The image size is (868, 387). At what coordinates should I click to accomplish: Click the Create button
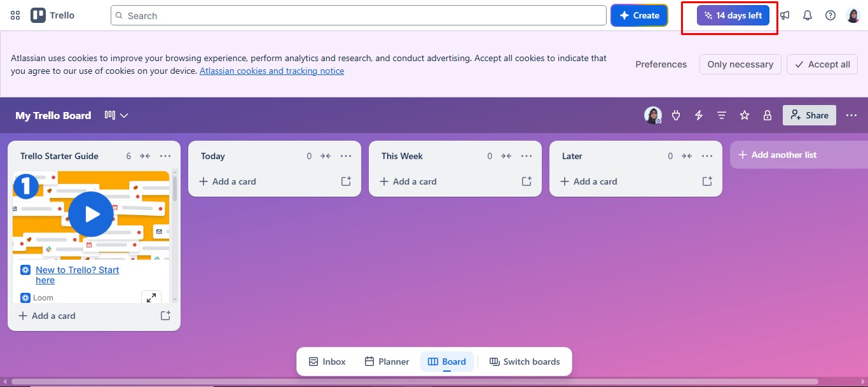tap(639, 15)
